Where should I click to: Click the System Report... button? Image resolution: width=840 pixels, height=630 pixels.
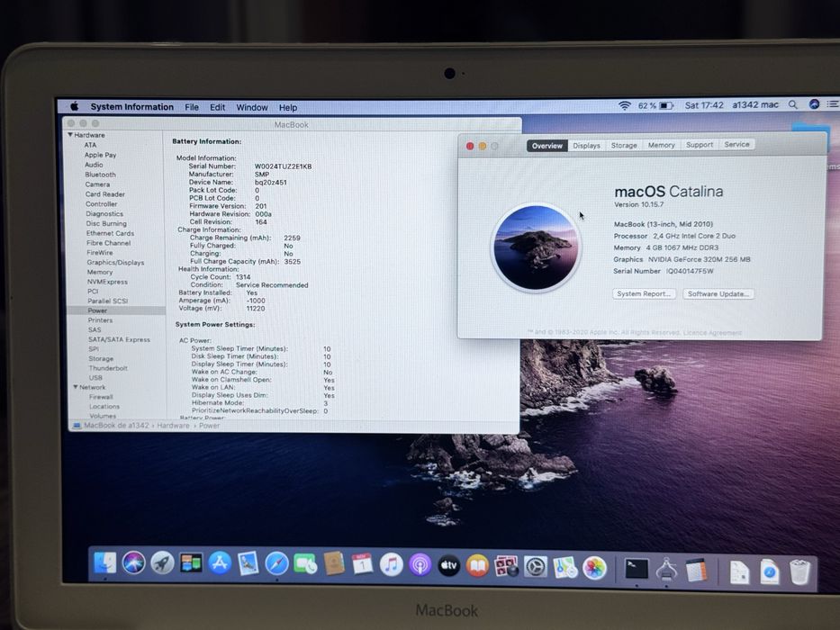pos(644,293)
